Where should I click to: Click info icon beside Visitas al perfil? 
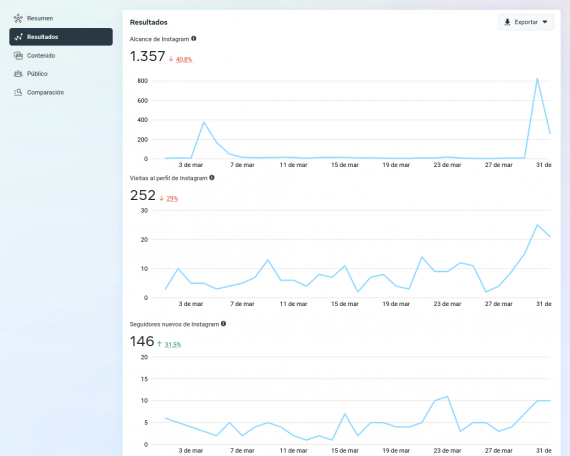(x=212, y=177)
